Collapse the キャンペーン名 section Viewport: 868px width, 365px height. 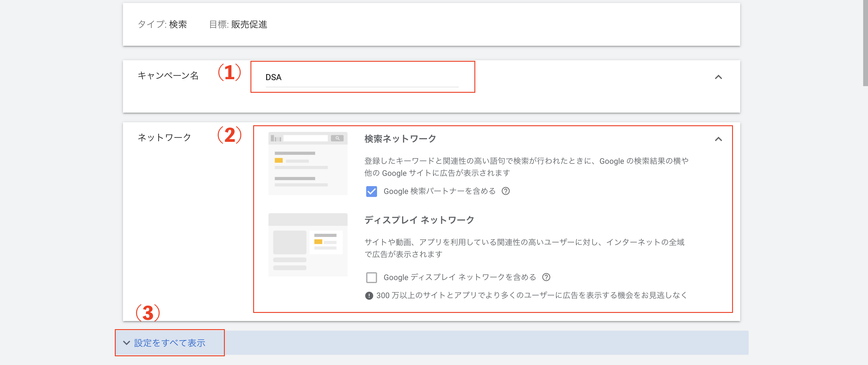(x=719, y=77)
